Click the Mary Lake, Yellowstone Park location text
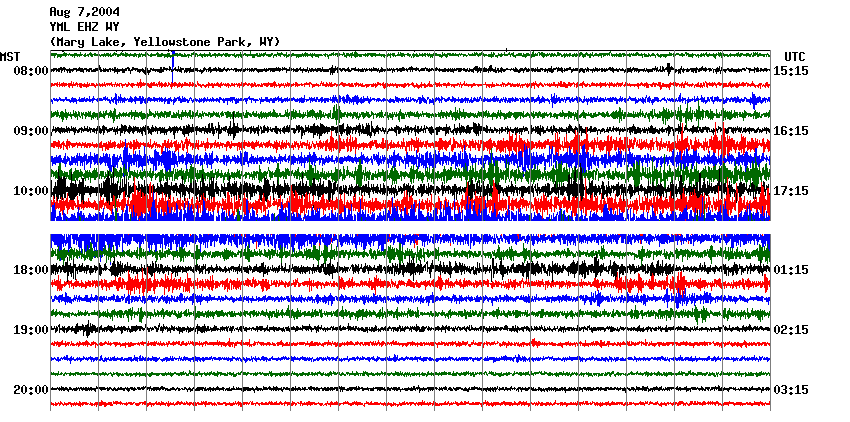The width and height of the screenshot is (850, 422). tap(165, 42)
